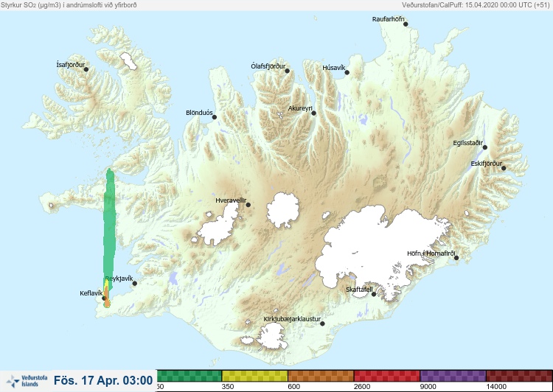Select the Höfn í Hornafirði dot
Screen dimensions: 553x392
[x=456, y=258]
